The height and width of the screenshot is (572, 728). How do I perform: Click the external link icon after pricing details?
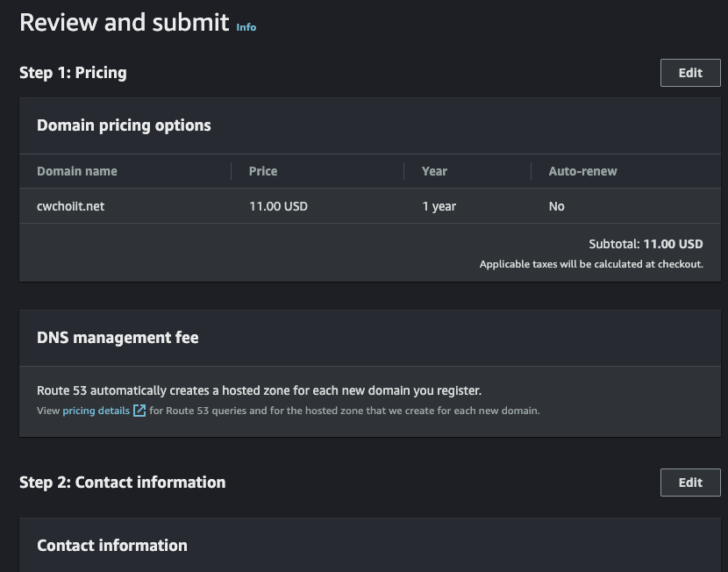click(139, 411)
